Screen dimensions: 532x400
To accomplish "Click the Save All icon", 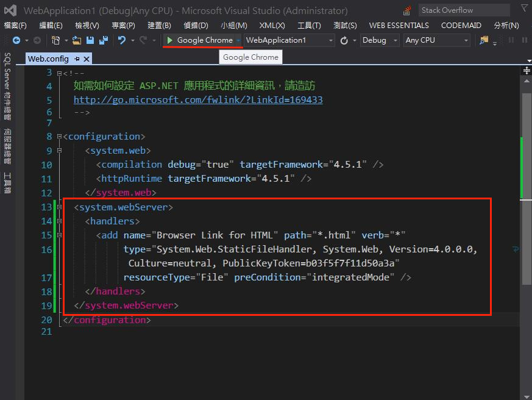I will click(x=104, y=40).
